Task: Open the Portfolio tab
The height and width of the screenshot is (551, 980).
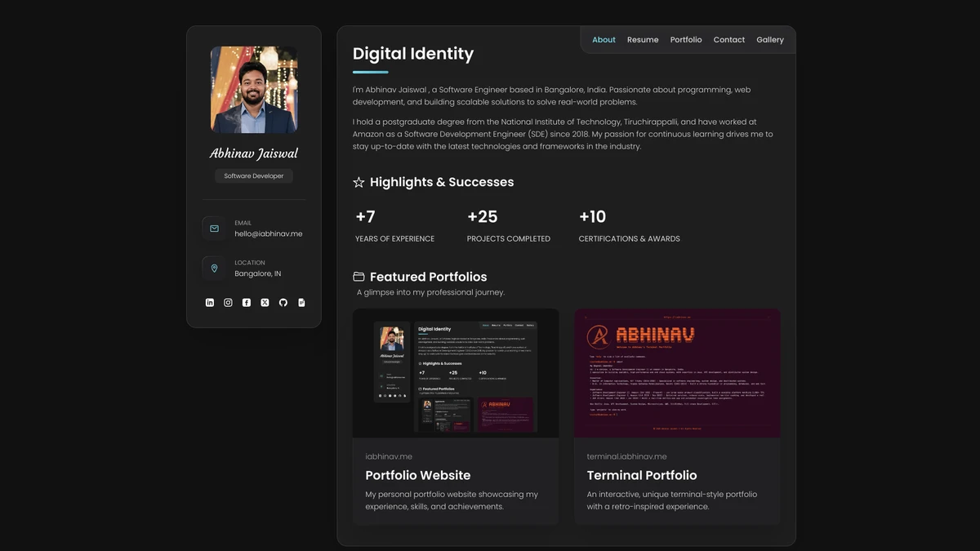Action: [686, 39]
